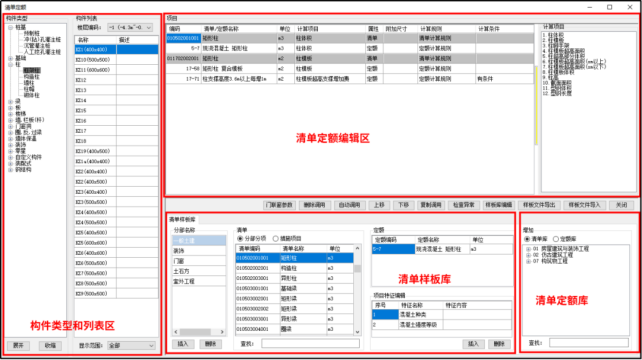The width and height of the screenshot is (642, 360).
Task: Click scroll-down arrow of 清单 list
Action: pyautogui.click(x=357, y=332)
